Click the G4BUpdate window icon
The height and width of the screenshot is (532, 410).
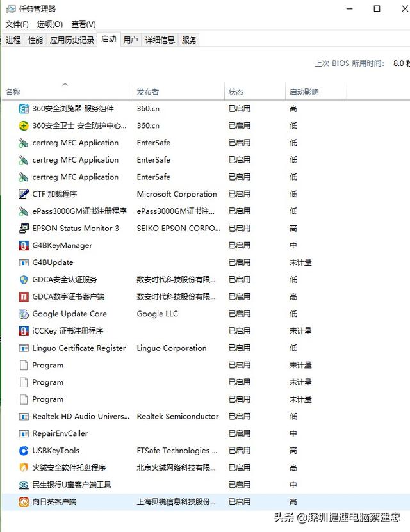[24, 262]
